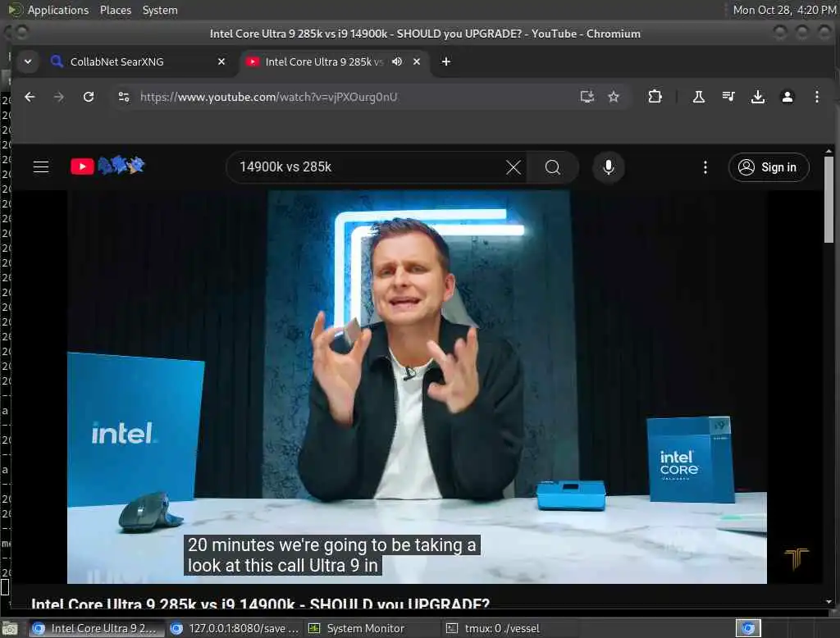Switch to 127.0.0.1:8080/save taskbar window
Image resolution: width=840 pixels, height=638 pixels.
click(235, 628)
